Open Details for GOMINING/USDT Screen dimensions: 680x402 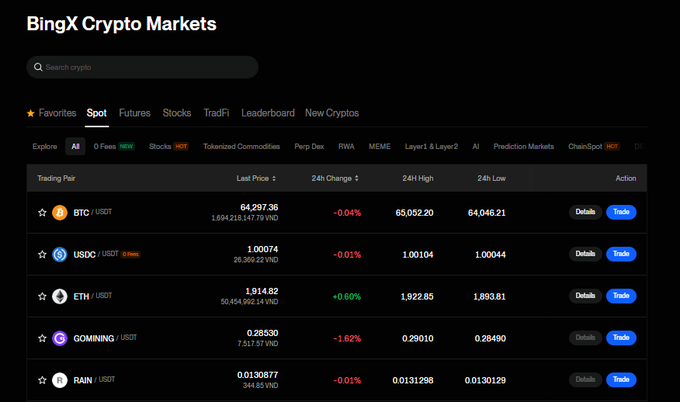(x=585, y=338)
